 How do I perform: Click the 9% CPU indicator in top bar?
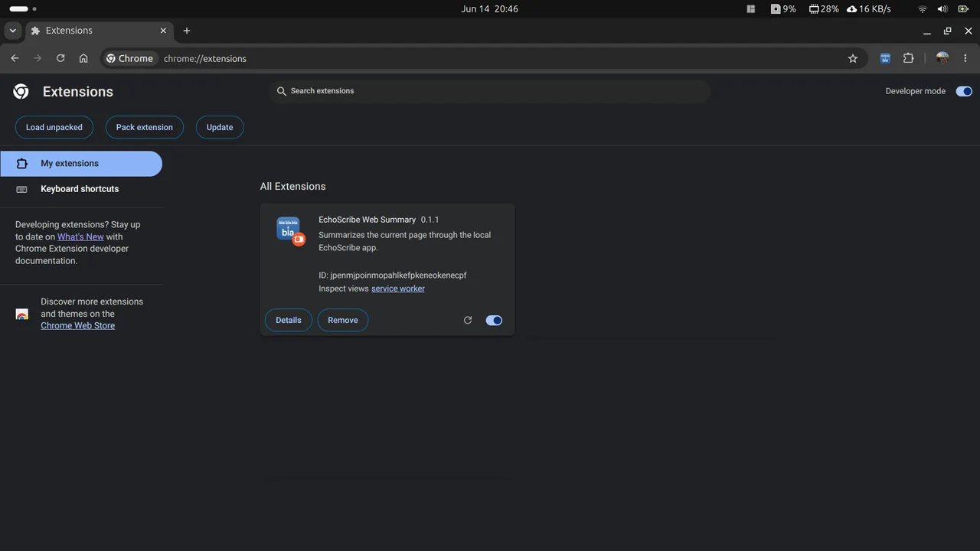click(x=783, y=9)
